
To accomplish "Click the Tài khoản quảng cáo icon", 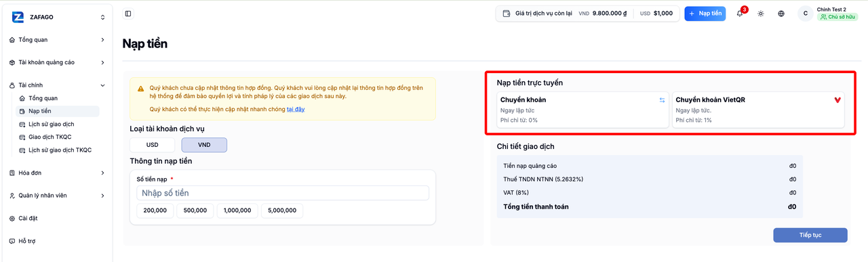I will click(x=12, y=62).
